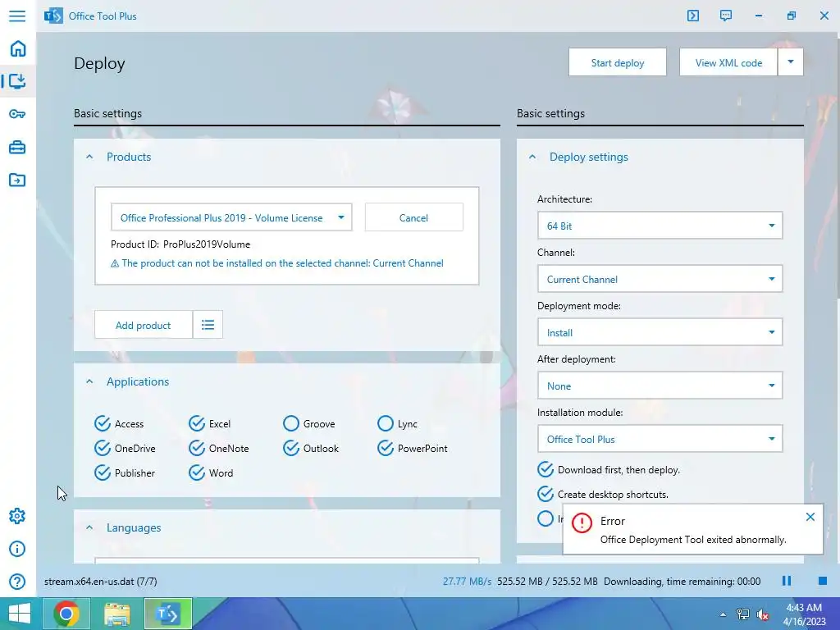Open the After deployment dropdown
The width and height of the screenshot is (840, 630).
click(x=660, y=386)
